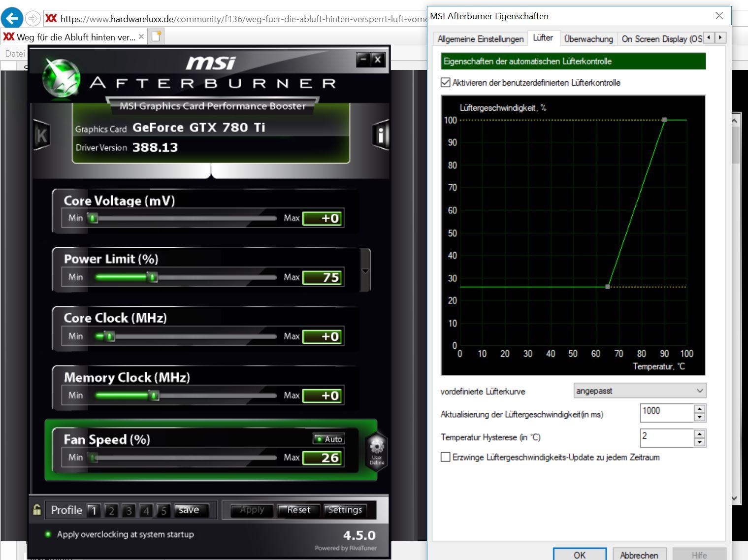
Task: Click the browser forward arrow
Action: point(33,19)
